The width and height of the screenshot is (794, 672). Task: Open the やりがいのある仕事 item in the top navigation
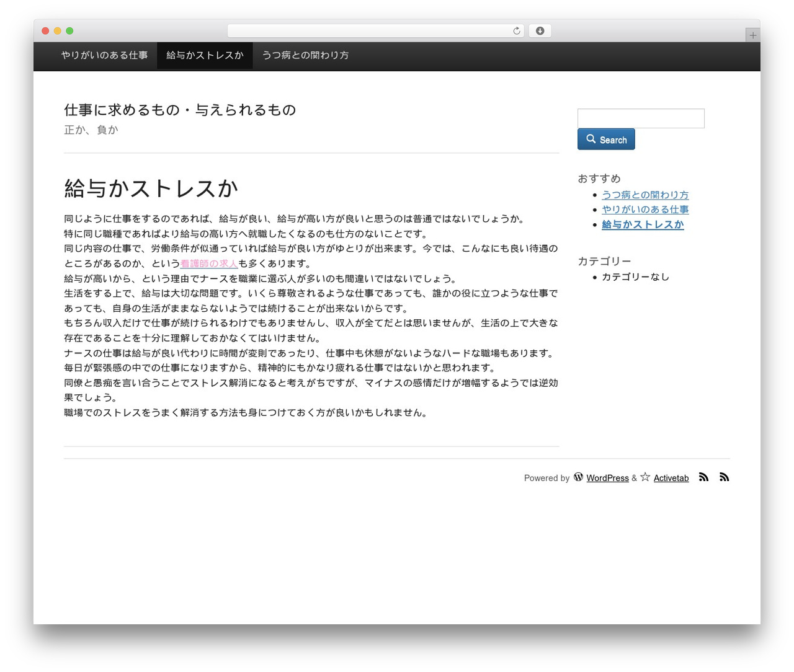104,56
